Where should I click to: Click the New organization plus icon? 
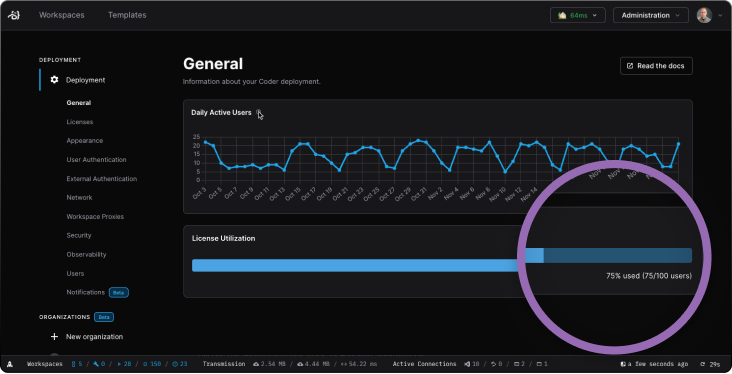tap(54, 337)
